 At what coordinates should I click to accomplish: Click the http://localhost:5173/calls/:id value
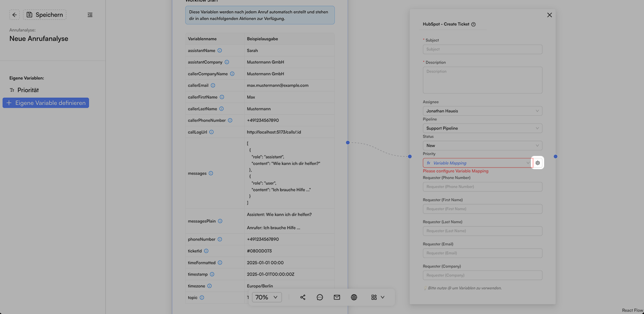(x=274, y=132)
